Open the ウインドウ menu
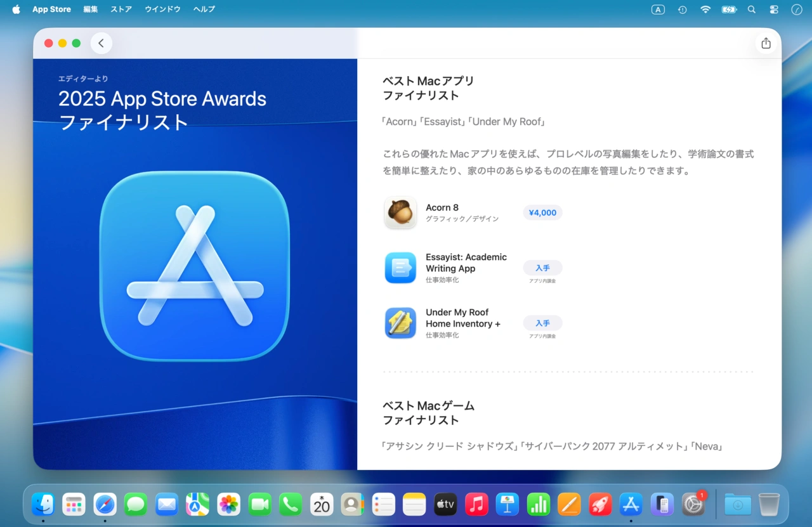The height and width of the screenshot is (527, 812). point(162,9)
